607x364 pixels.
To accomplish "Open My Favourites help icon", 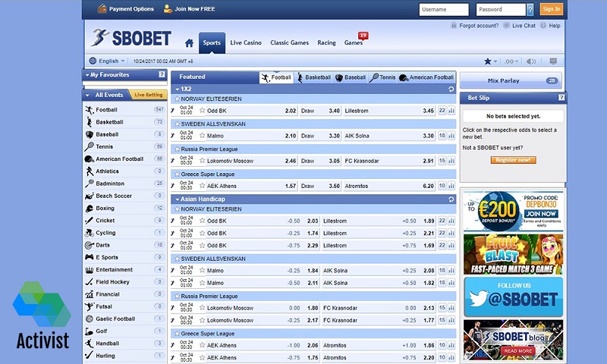I will pos(162,74).
